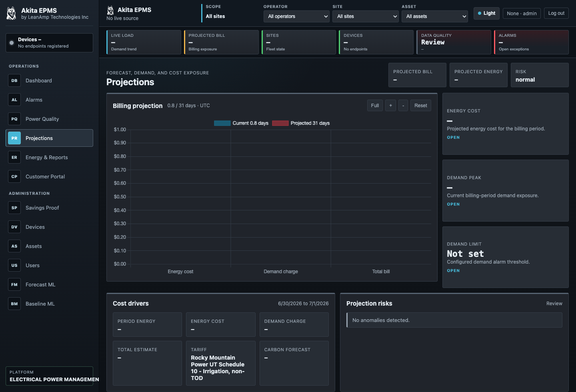The height and width of the screenshot is (392, 576).
Task: Click the Log out button
Action: (556, 13)
